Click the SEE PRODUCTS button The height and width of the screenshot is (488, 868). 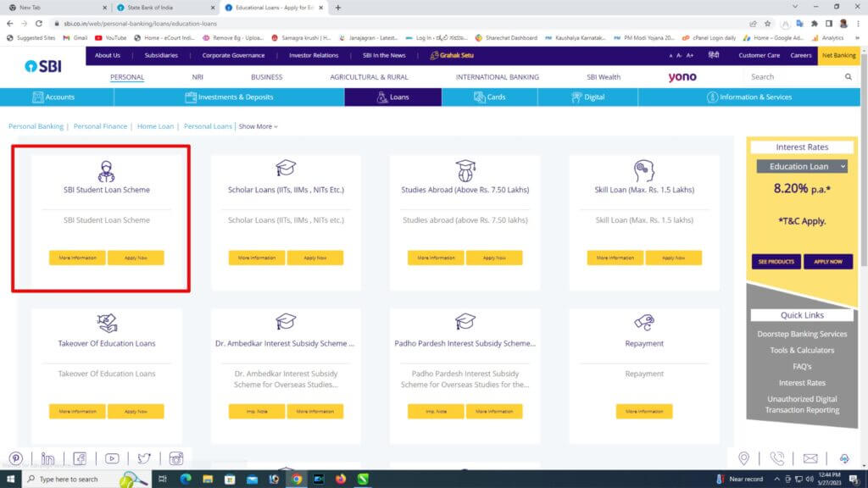(776, 262)
